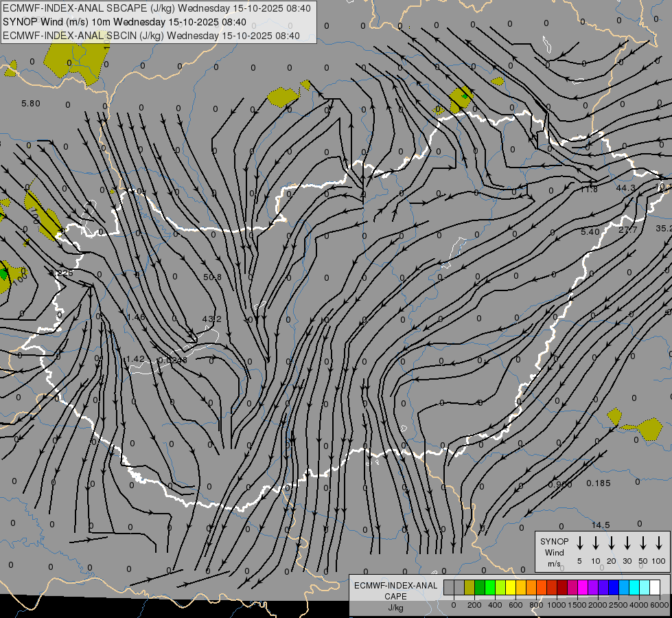
Task: Select the sky blue swatch after 2500
Action: (x=623, y=587)
